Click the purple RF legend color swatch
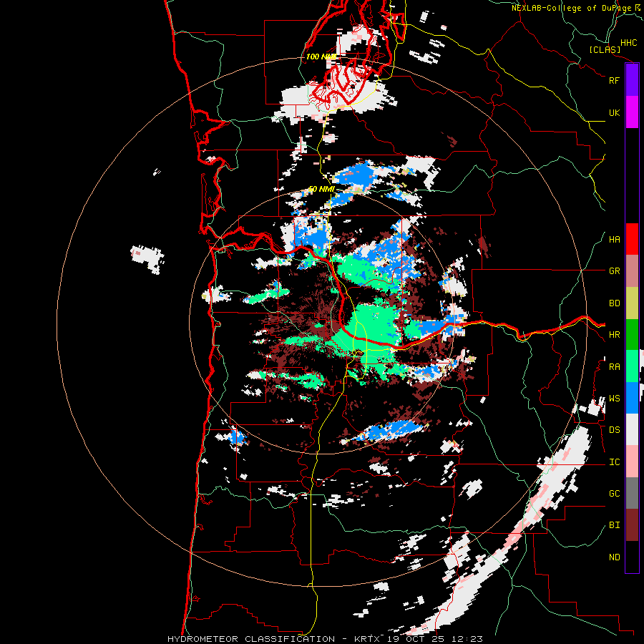The image size is (644, 644). point(632,80)
